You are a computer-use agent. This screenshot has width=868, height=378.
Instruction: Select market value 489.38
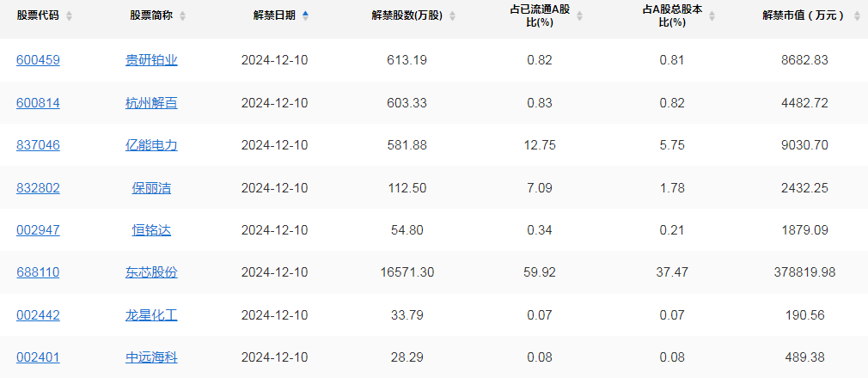pos(804,358)
